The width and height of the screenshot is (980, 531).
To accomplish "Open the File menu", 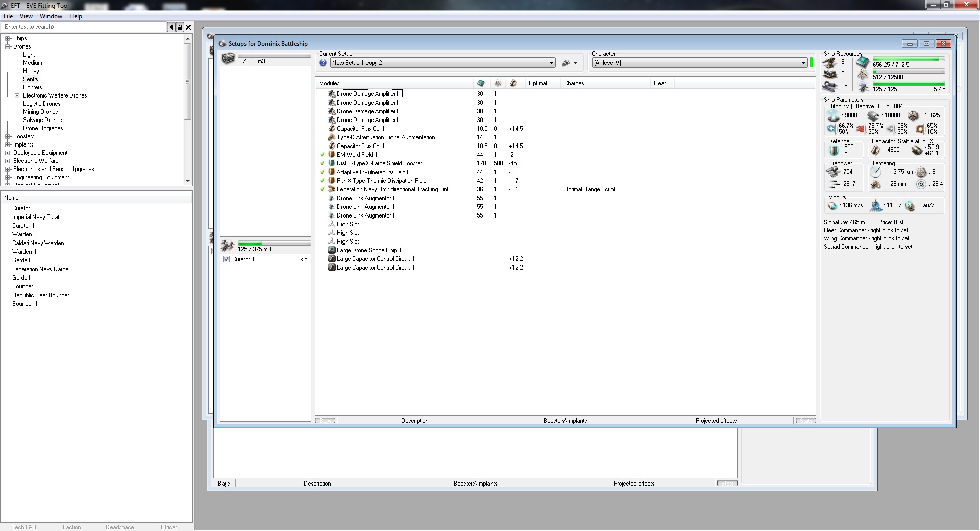I will tap(8, 16).
